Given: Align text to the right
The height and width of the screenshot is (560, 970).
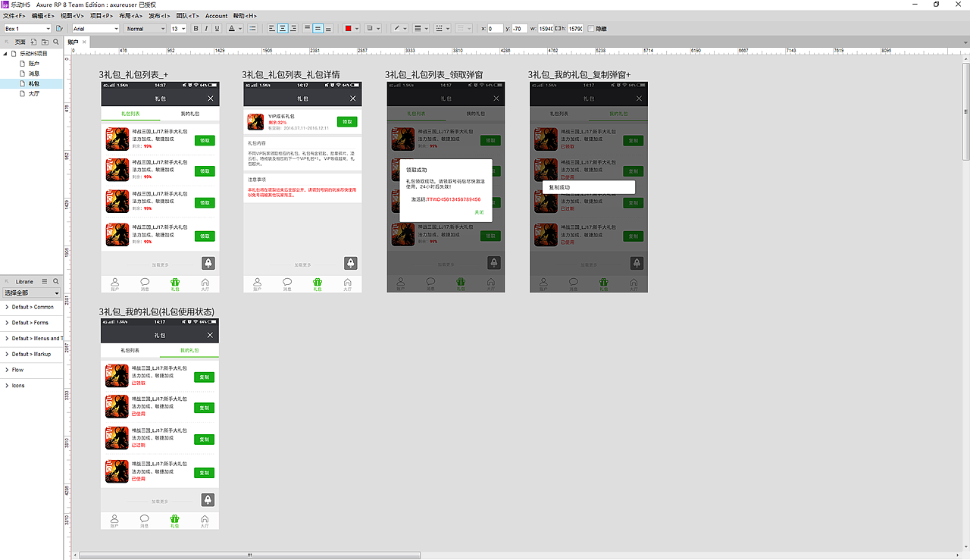Looking at the screenshot, I should coord(294,29).
